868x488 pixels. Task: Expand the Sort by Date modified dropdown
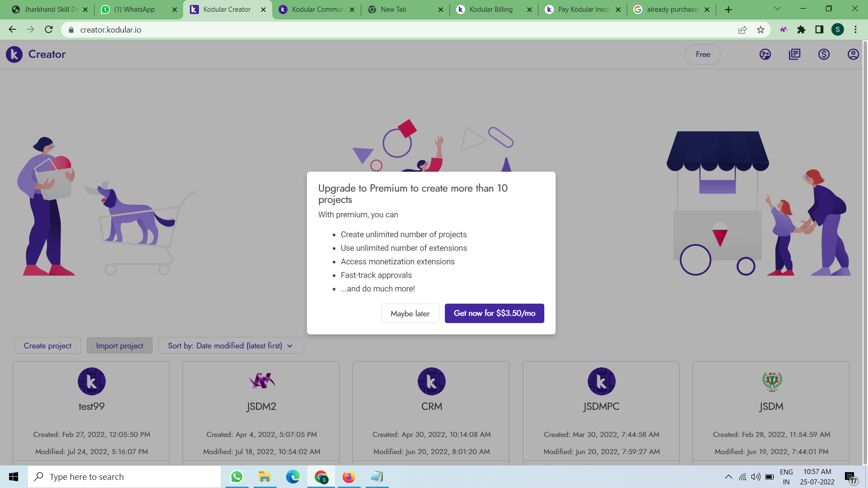click(231, 346)
